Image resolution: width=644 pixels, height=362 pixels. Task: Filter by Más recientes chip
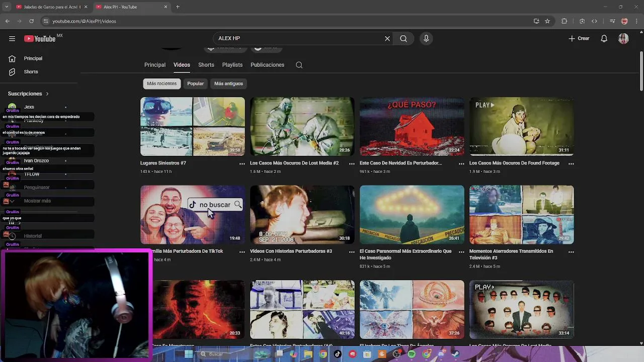coord(162,83)
